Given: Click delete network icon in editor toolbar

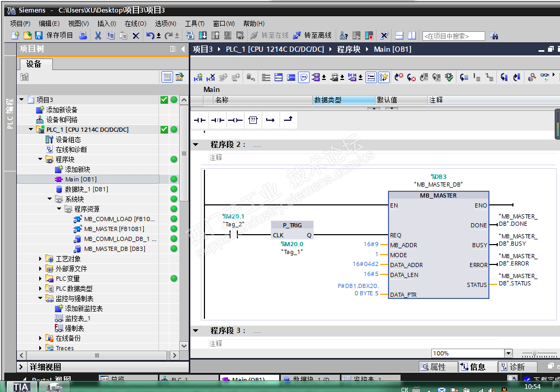Looking at the screenshot, I should tap(211, 77).
